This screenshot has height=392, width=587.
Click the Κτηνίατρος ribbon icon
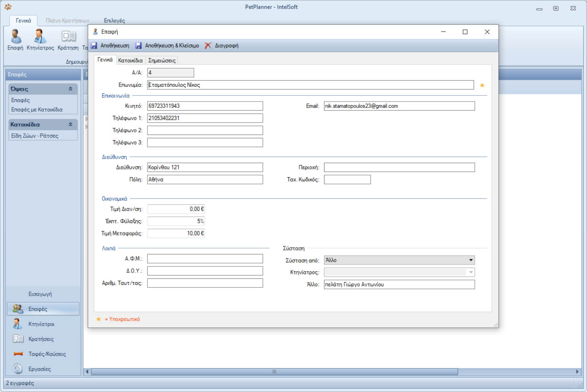(x=40, y=37)
